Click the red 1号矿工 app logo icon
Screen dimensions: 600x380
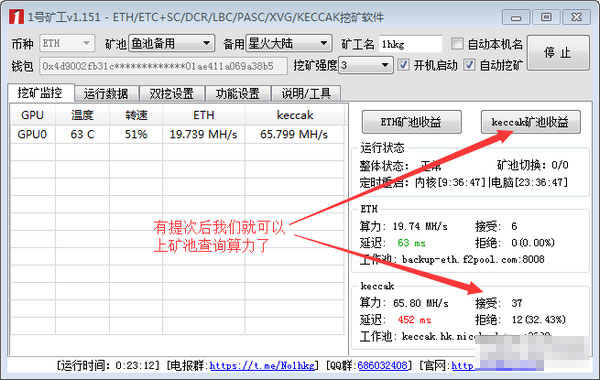(16, 17)
